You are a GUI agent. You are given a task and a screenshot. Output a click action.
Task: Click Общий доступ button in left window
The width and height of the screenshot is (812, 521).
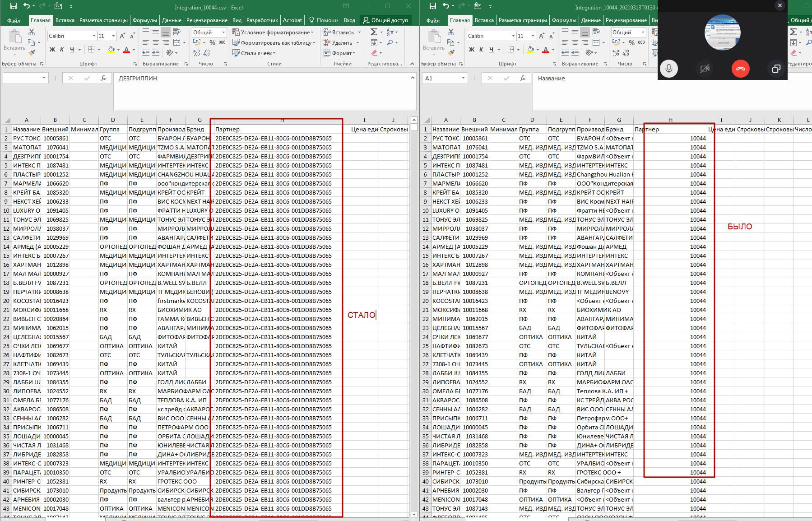385,20
